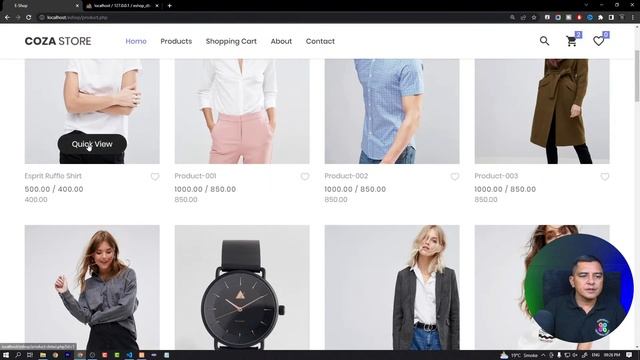Open the Windows Start menu
Viewport: 640px width, 360px height.
(x=6, y=355)
